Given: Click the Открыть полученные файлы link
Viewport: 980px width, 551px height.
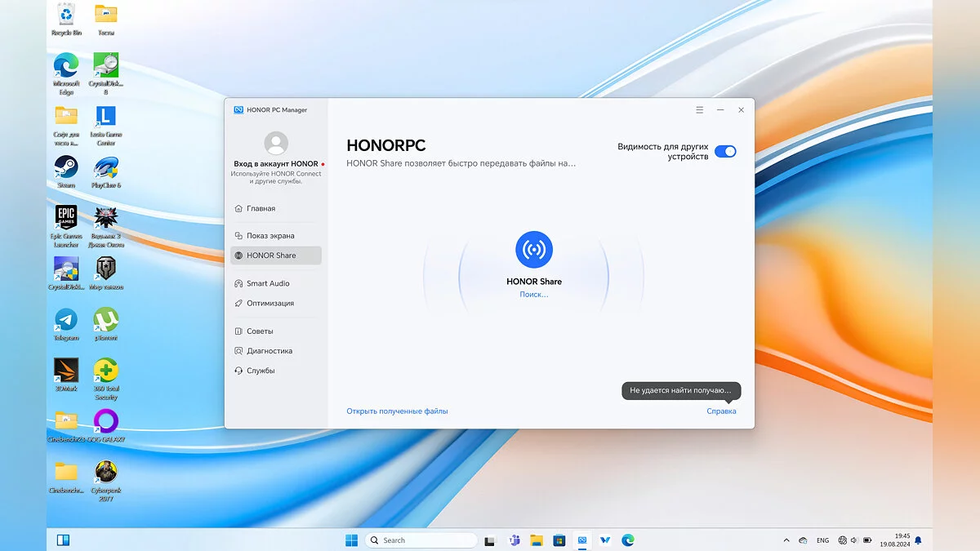Looking at the screenshot, I should point(397,411).
